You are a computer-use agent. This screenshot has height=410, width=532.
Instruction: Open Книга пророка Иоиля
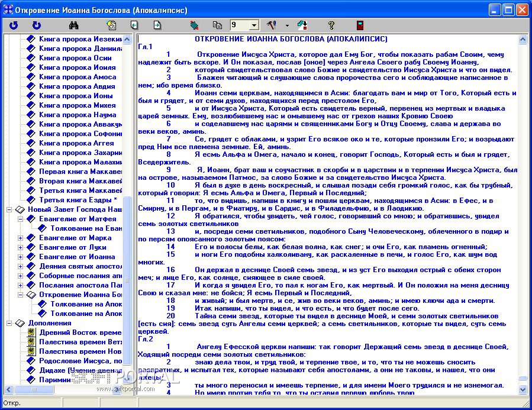tap(78, 67)
